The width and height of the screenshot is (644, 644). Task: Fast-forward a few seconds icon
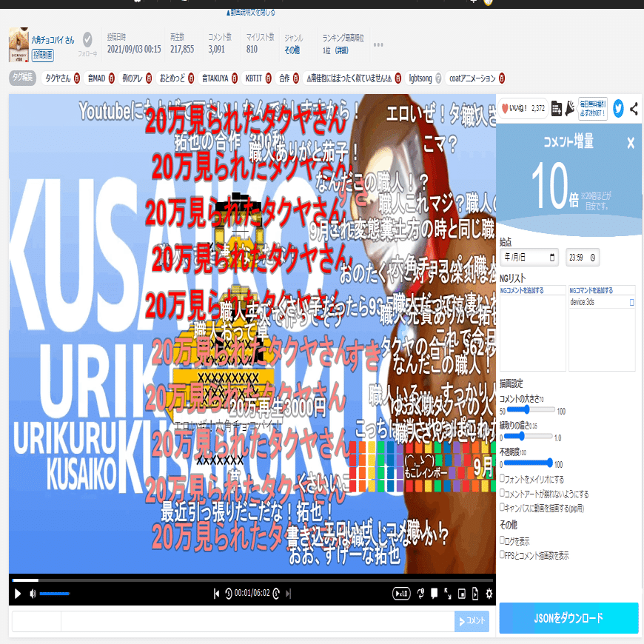[x=276, y=594]
